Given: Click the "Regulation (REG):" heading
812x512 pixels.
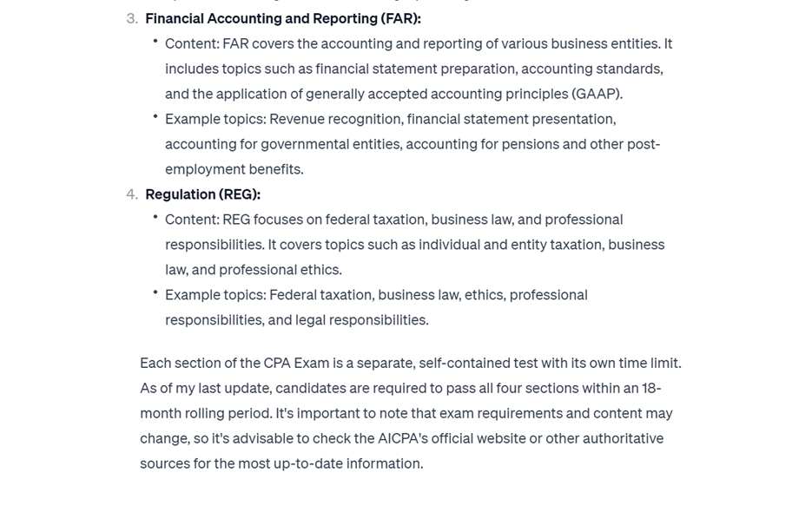Looking at the screenshot, I should click(202, 194).
